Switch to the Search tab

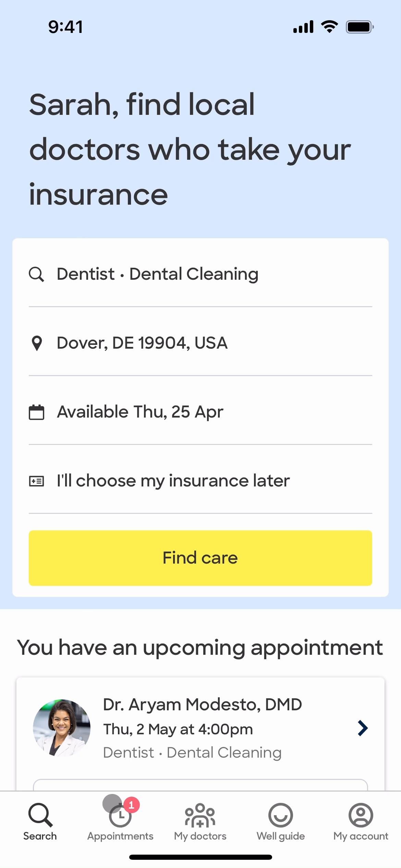(40, 821)
